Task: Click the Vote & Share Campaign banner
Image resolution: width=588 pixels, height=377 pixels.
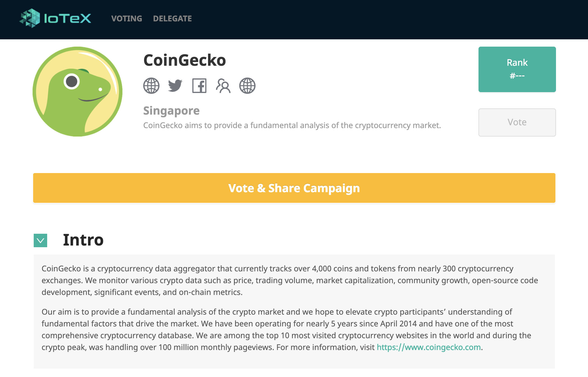Action: click(x=294, y=188)
